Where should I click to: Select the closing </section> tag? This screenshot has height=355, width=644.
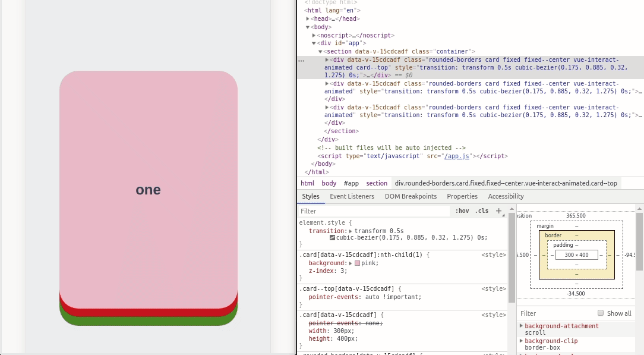click(341, 131)
